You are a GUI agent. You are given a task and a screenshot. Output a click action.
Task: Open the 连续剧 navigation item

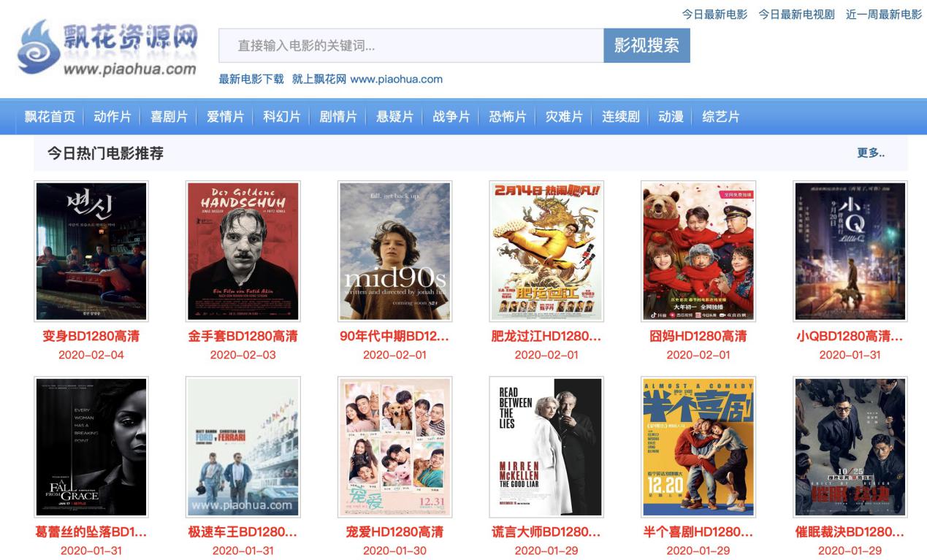coord(621,117)
